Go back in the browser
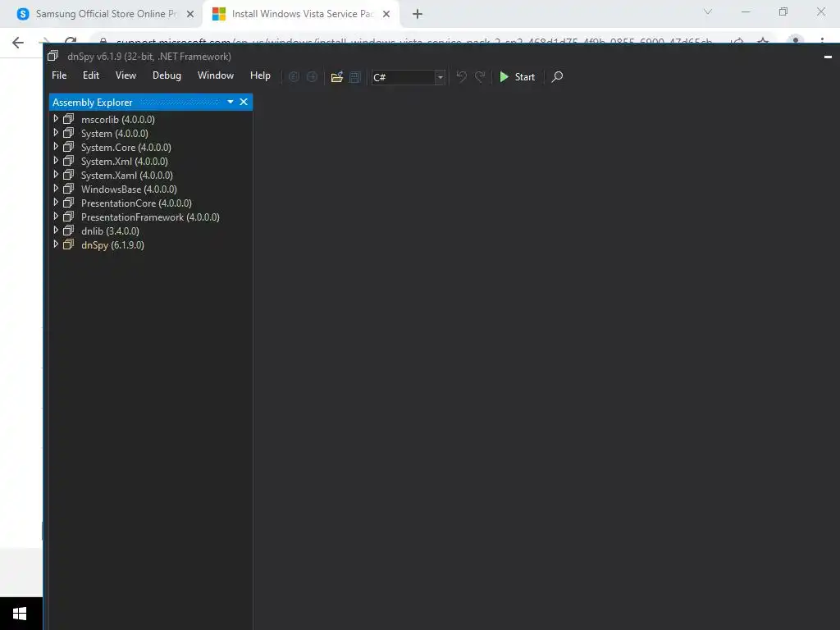Viewport: 840px width, 630px height. click(18, 42)
